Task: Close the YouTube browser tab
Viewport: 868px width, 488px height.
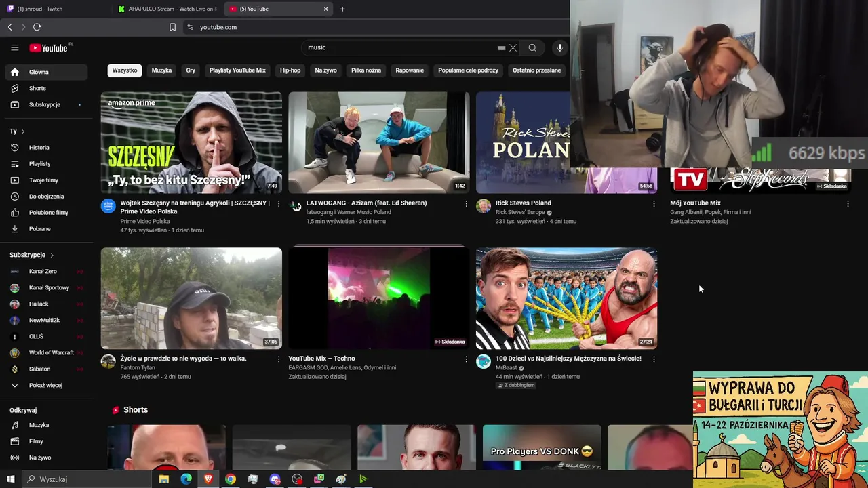Action: (x=325, y=9)
